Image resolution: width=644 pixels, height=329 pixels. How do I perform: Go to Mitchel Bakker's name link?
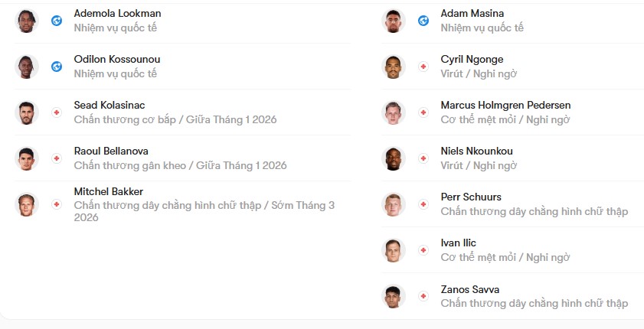pyautogui.click(x=109, y=191)
